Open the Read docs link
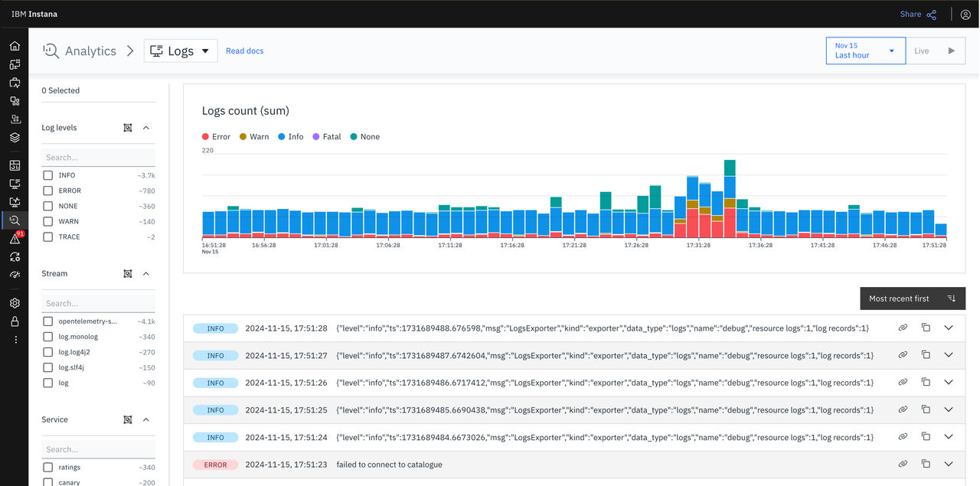Viewport: 980px width, 486px height. tap(244, 51)
